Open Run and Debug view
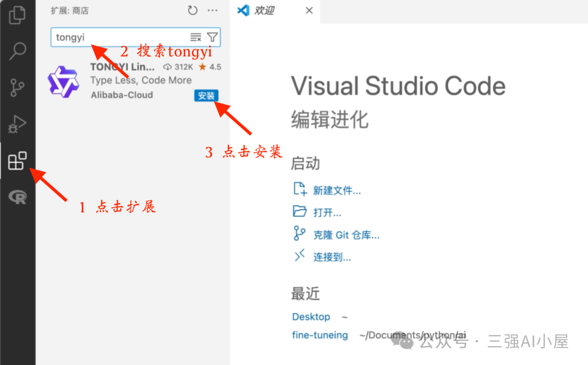Image resolution: width=588 pixels, height=365 pixels. [x=17, y=125]
